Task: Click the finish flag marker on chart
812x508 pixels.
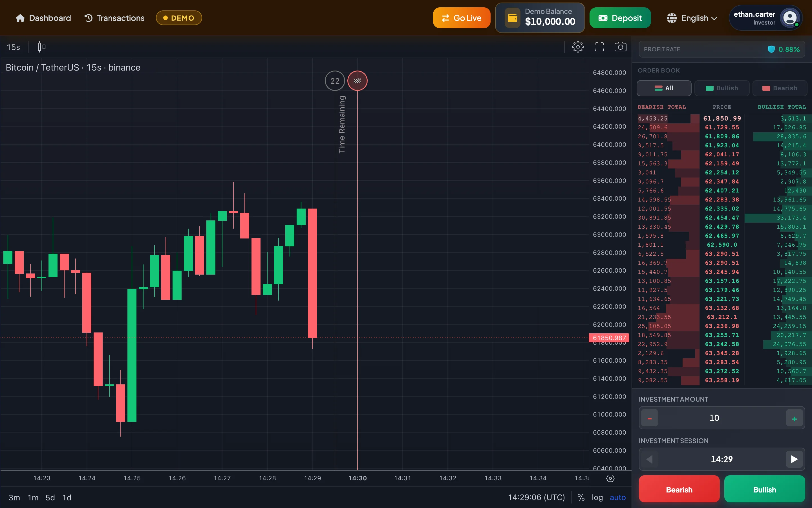Action: 357,81
